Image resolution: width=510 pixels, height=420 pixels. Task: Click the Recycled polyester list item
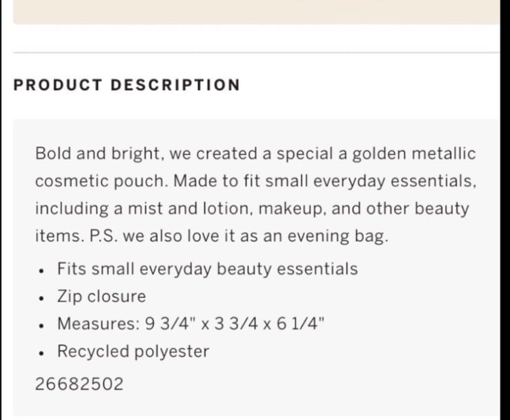133,352
